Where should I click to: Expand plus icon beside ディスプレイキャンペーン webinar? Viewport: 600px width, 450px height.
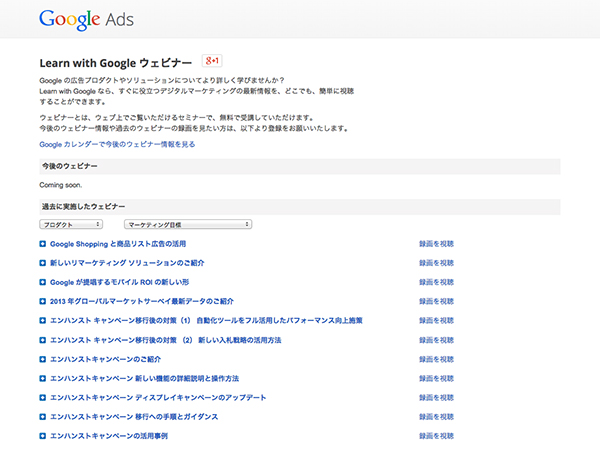point(42,397)
